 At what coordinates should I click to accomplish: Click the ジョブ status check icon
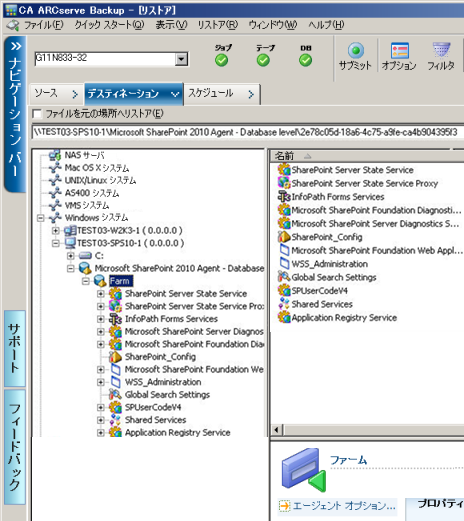coord(222,60)
